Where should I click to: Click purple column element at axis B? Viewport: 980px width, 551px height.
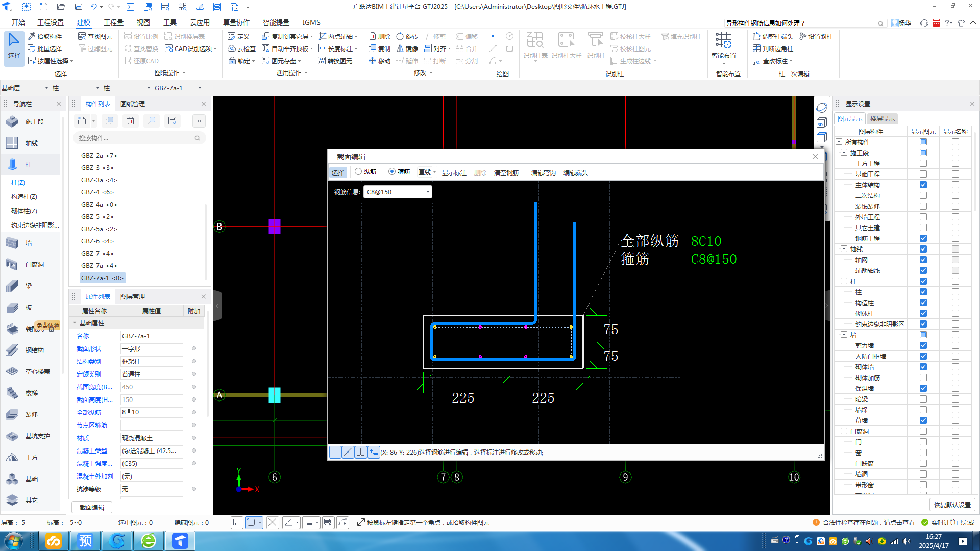click(275, 226)
